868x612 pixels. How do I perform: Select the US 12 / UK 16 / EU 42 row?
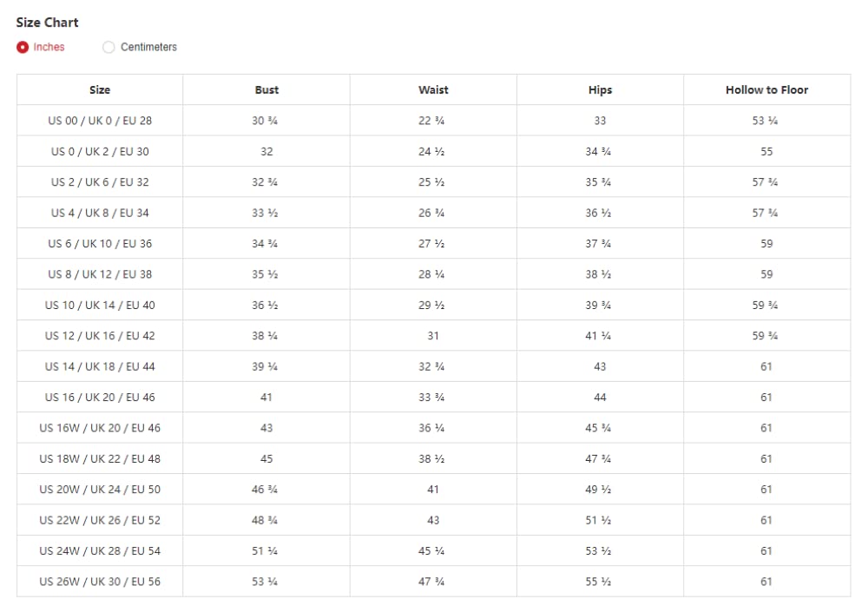100,336
